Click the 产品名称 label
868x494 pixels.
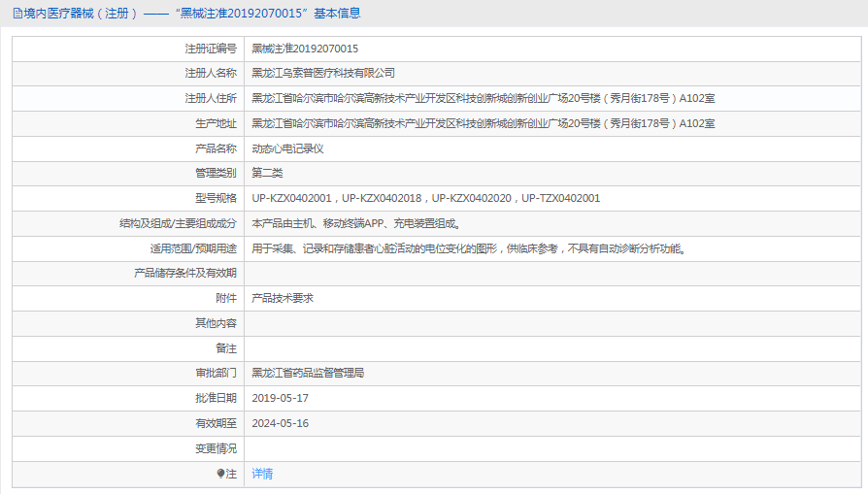point(216,148)
